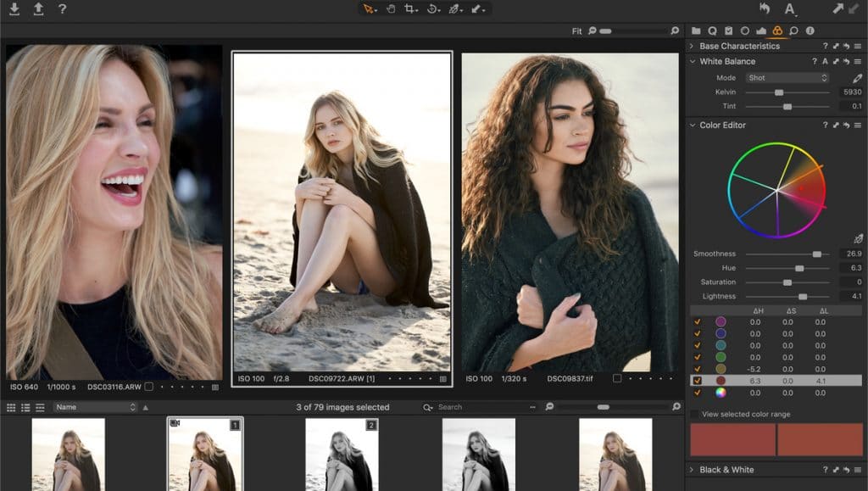Viewport: 868px width, 491px height.
Task: Select the Rotate tool
Action: click(432, 10)
